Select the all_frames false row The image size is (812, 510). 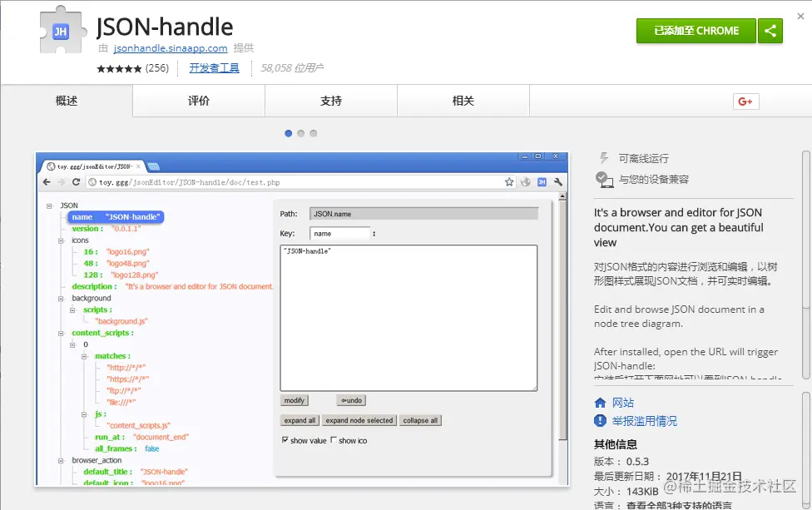(x=126, y=448)
